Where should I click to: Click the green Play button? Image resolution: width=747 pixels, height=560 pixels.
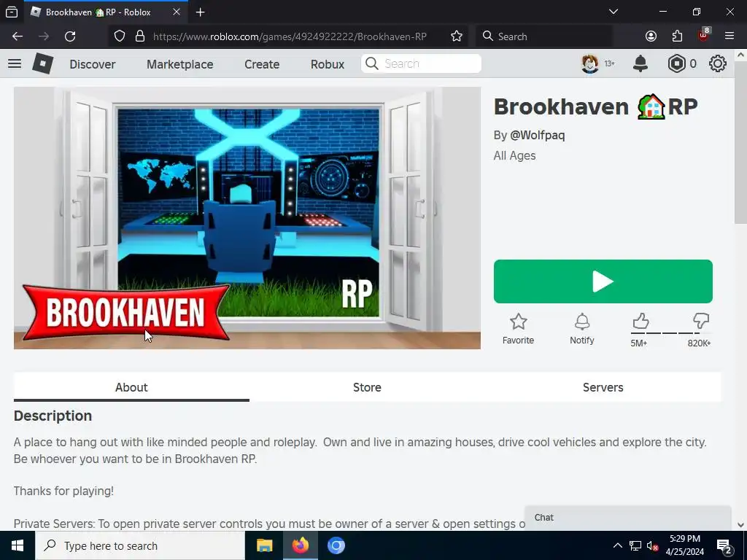point(603,281)
